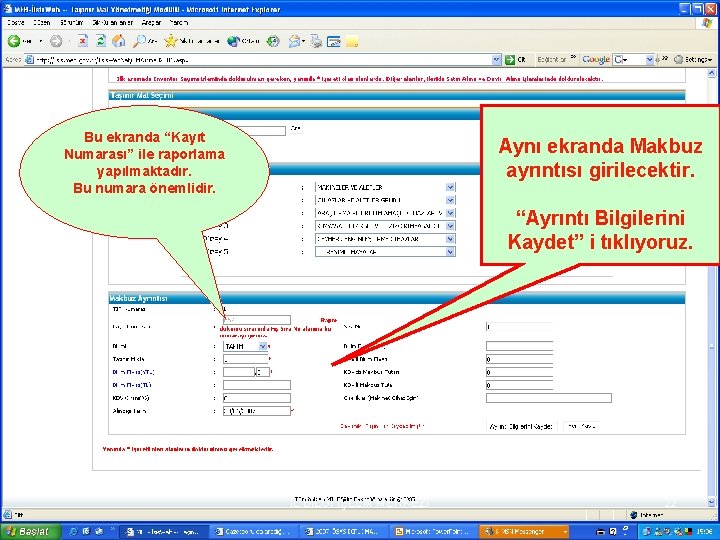The height and width of the screenshot is (540, 720).
Task: Expand the Back button history arrow
Action: point(40,41)
